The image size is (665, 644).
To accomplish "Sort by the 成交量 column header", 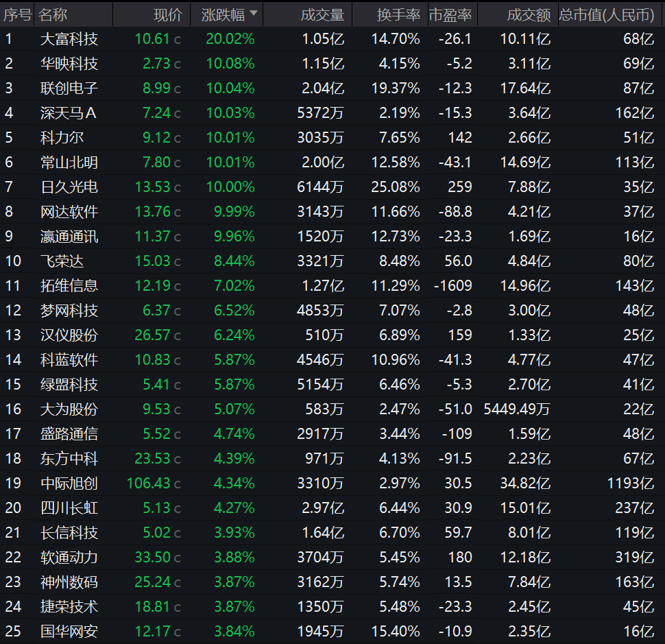I will point(322,15).
